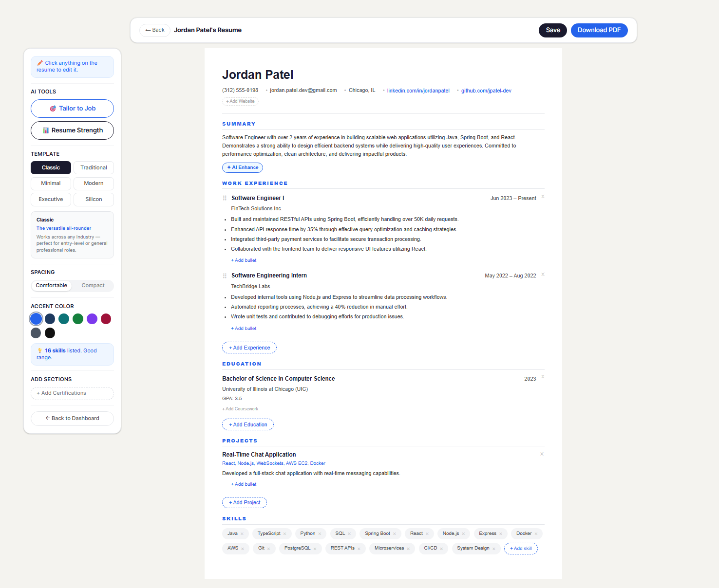Switch spacing to Compact
The width and height of the screenshot is (719, 588).
93,285
